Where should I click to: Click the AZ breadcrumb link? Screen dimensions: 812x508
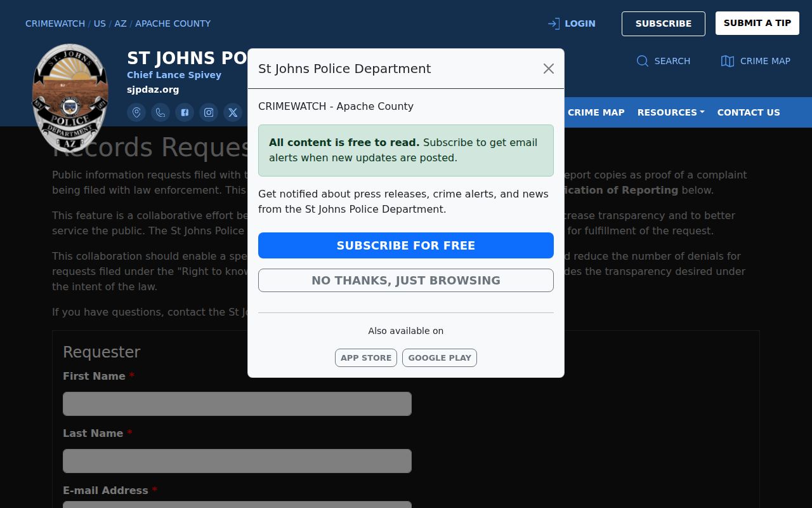[121, 23]
